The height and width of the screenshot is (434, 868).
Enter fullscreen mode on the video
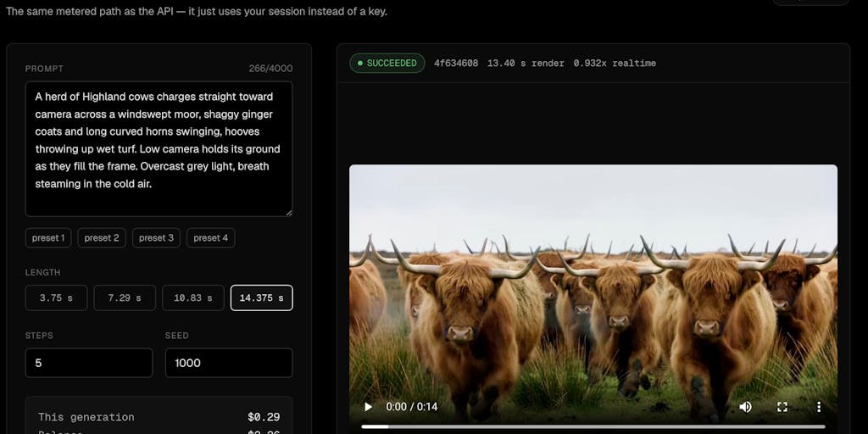782,407
